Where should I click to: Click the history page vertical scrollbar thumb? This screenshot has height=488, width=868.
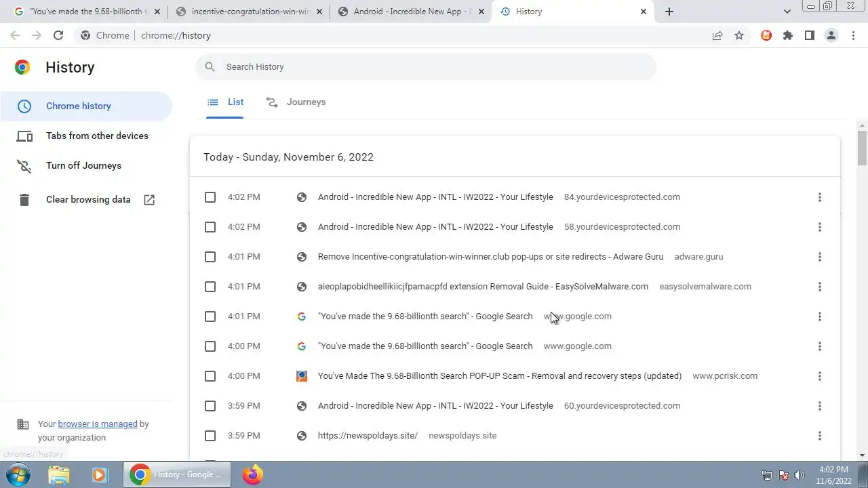click(862, 147)
